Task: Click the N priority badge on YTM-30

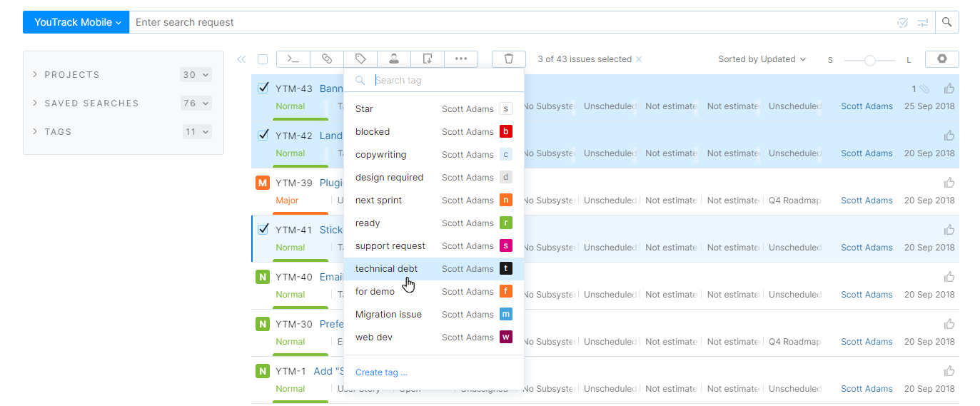Action: click(x=263, y=324)
